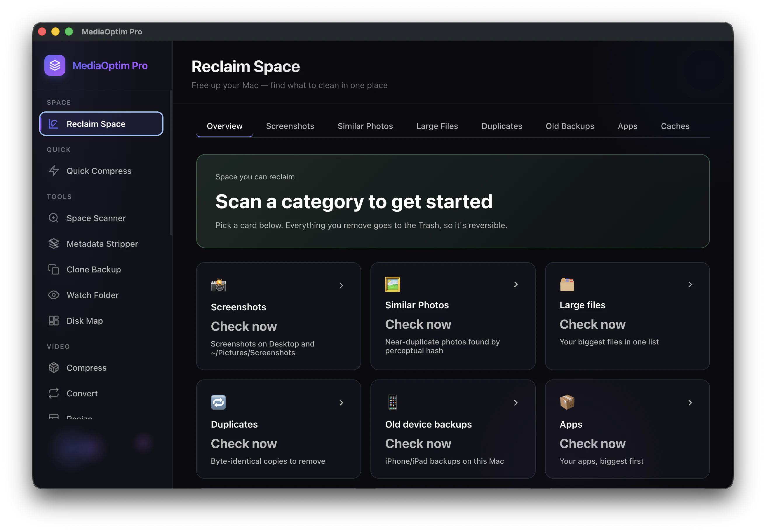This screenshot has width=766, height=532.
Task: Open Convert under Video section
Action: [101, 393]
